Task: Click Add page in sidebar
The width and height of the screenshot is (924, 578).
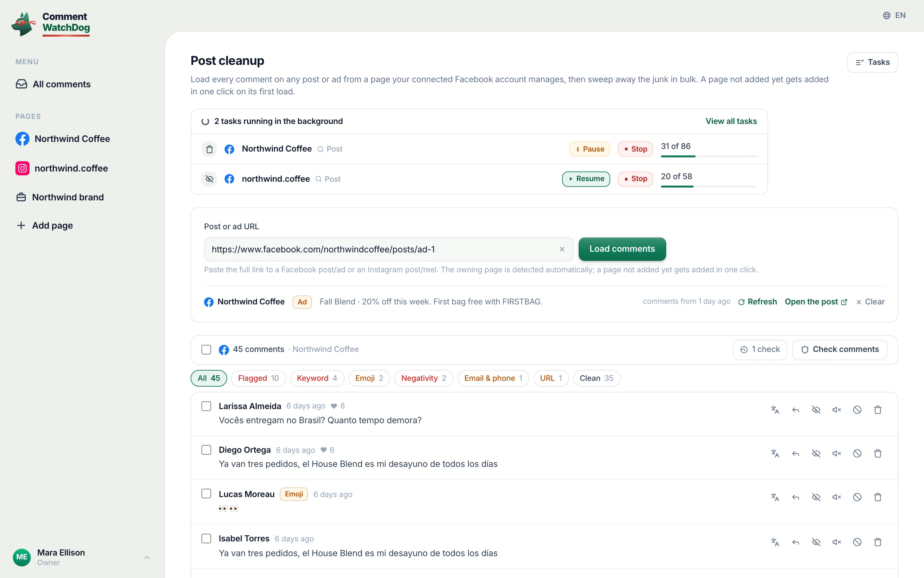Action: [45, 225]
